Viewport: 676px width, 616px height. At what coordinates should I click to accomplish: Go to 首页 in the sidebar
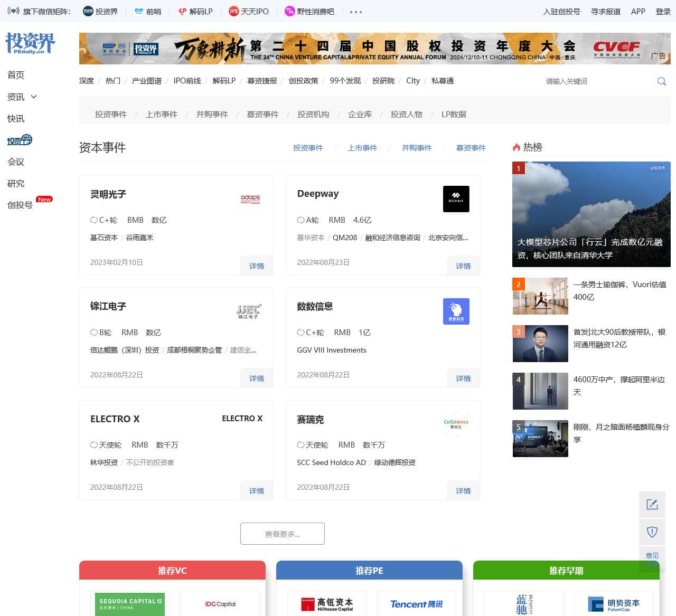pos(16,75)
